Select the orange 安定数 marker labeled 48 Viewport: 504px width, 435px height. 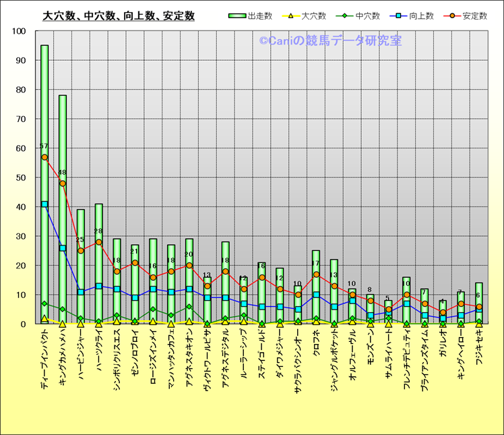click(63, 183)
